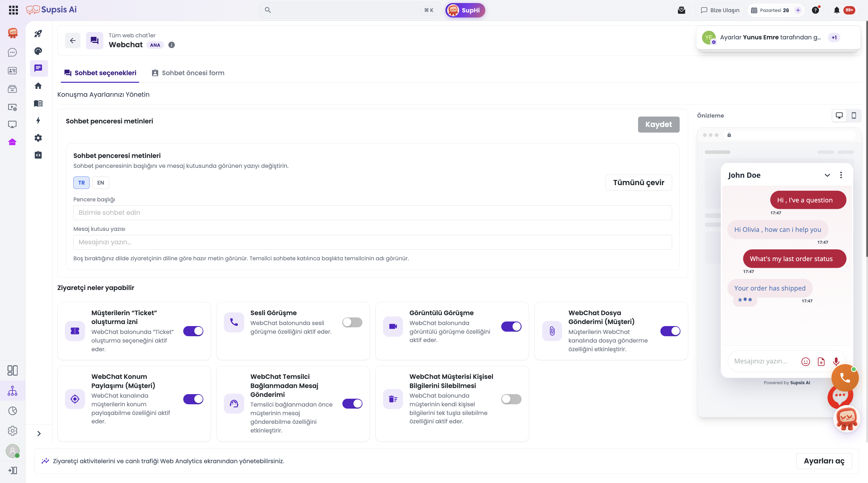The image size is (868, 483).
Task: Click the microphone icon in preview chat
Action: (x=836, y=362)
